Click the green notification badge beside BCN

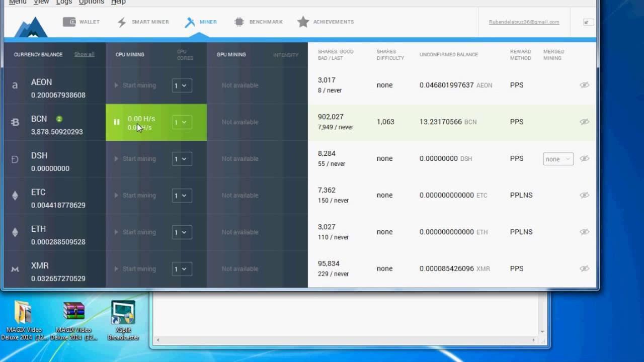[x=59, y=119]
